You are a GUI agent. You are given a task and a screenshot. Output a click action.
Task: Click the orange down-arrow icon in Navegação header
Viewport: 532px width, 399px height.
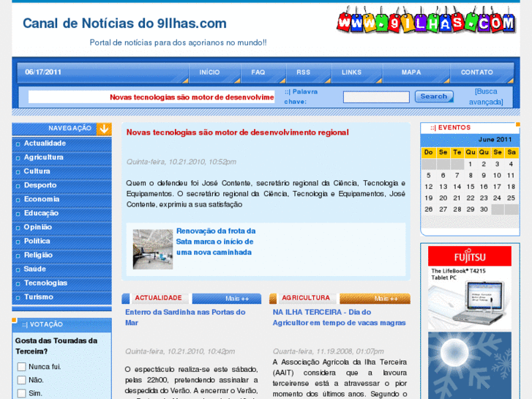[104, 129]
